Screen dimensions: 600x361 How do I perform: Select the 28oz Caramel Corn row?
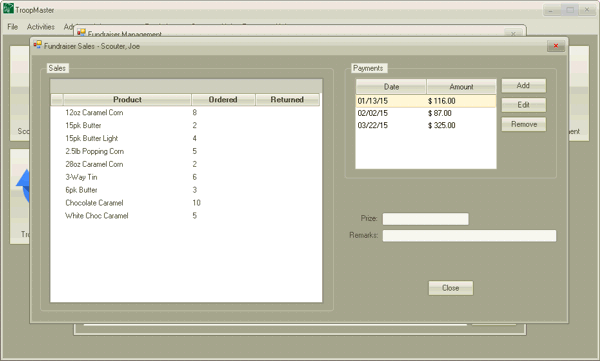click(x=186, y=164)
